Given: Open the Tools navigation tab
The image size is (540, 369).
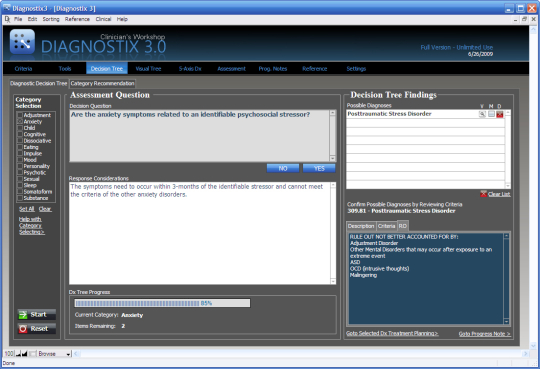Looking at the screenshot, I should (65, 69).
